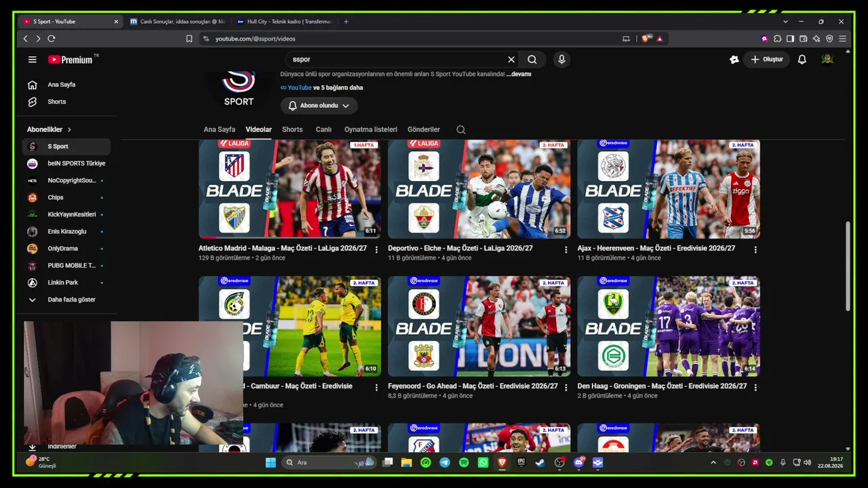The height and width of the screenshot is (488, 868).
Task: Expand the Abone olundu subscription dropdown
Action: click(319, 106)
